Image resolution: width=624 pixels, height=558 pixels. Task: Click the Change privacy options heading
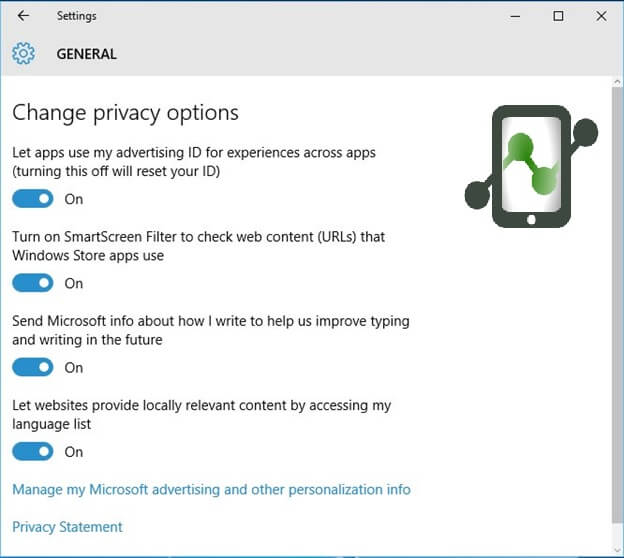[125, 113]
